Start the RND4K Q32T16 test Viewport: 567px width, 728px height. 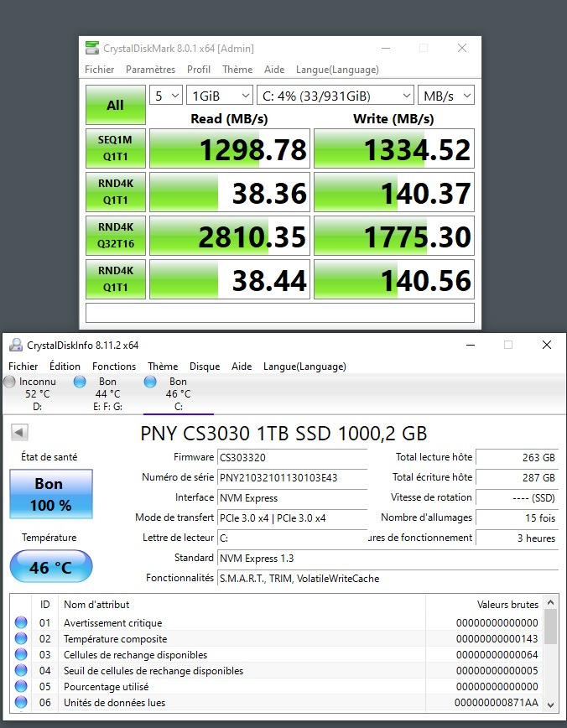point(115,236)
